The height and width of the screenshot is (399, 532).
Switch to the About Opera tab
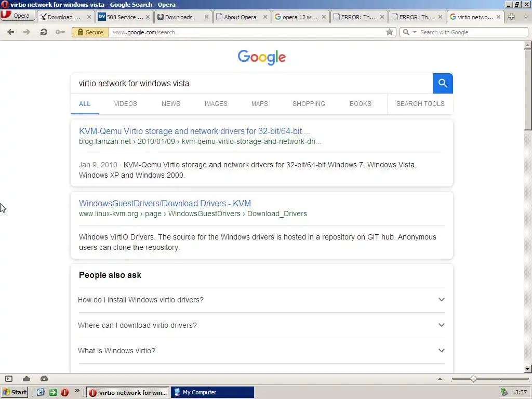pyautogui.click(x=241, y=17)
